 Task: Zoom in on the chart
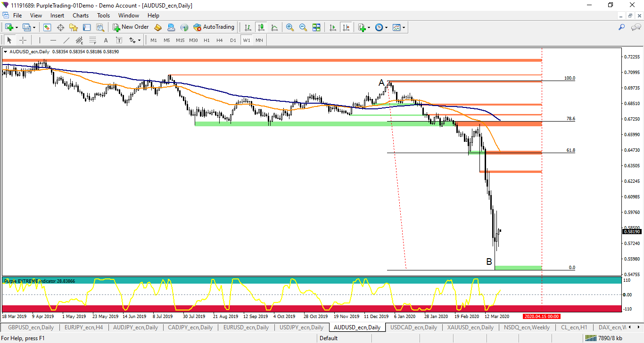click(x=290, y=27)
